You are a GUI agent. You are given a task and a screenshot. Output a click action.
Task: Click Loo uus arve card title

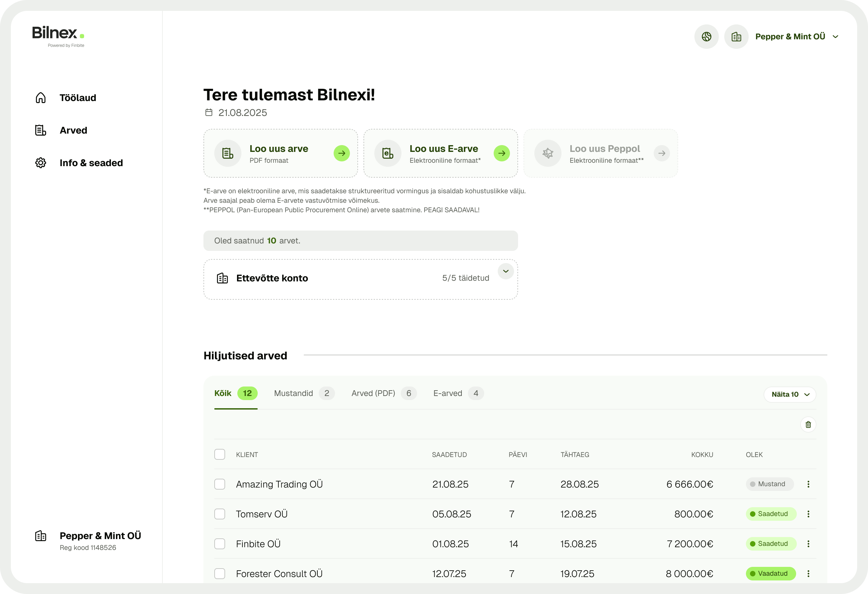279,149
